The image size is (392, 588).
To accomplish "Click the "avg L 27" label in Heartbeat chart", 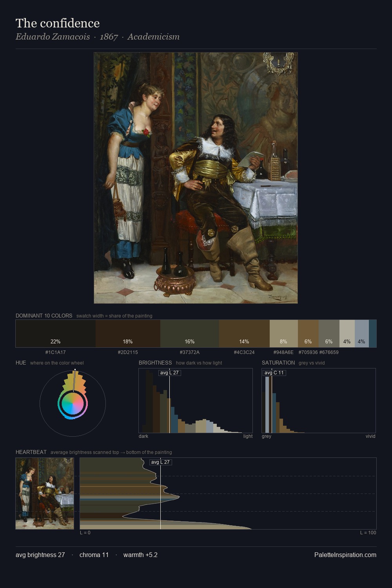I will (x=161, y=462).
